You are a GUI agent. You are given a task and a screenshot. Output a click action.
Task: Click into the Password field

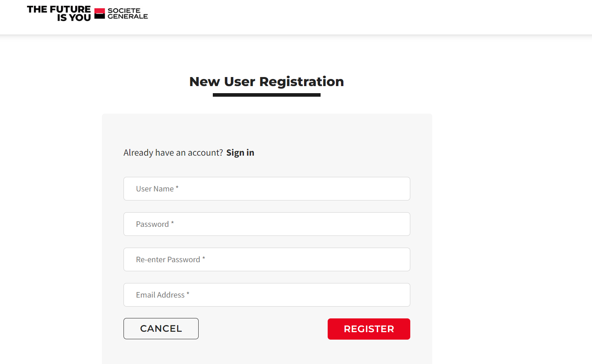(267, 224)
